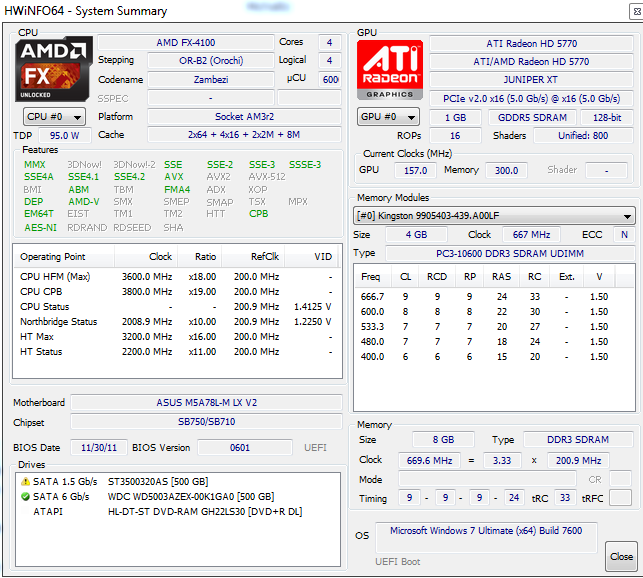Click the Zambezi codename field
The image size is (643, 578).
211,80
